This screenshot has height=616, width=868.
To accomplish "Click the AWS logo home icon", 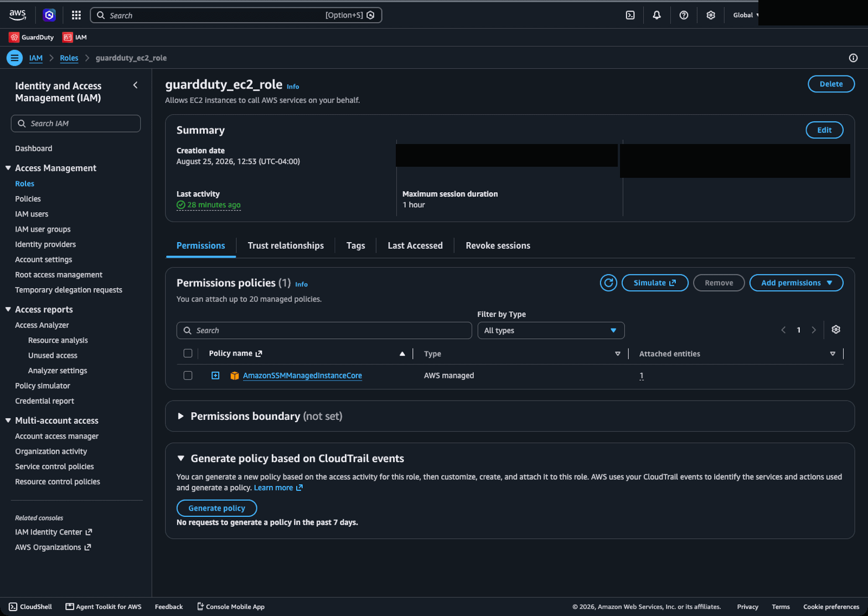I will [18, 15].
